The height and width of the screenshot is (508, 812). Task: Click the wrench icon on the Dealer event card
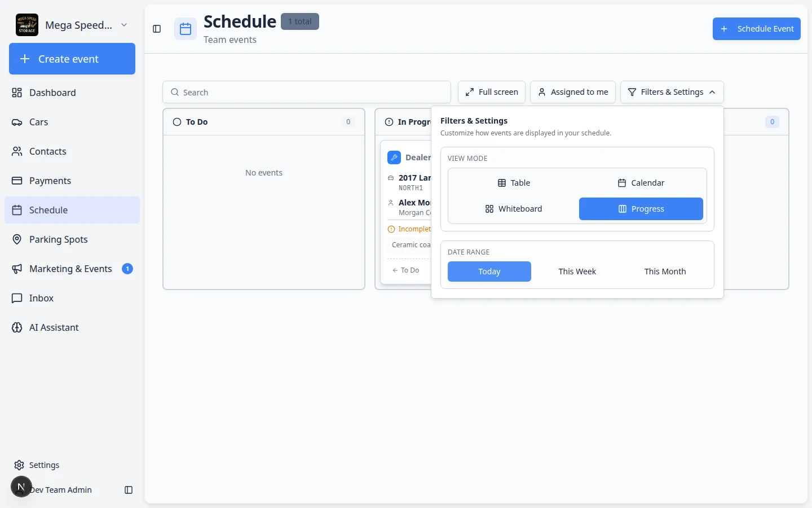pyautogui.click(x=394, y=157)
